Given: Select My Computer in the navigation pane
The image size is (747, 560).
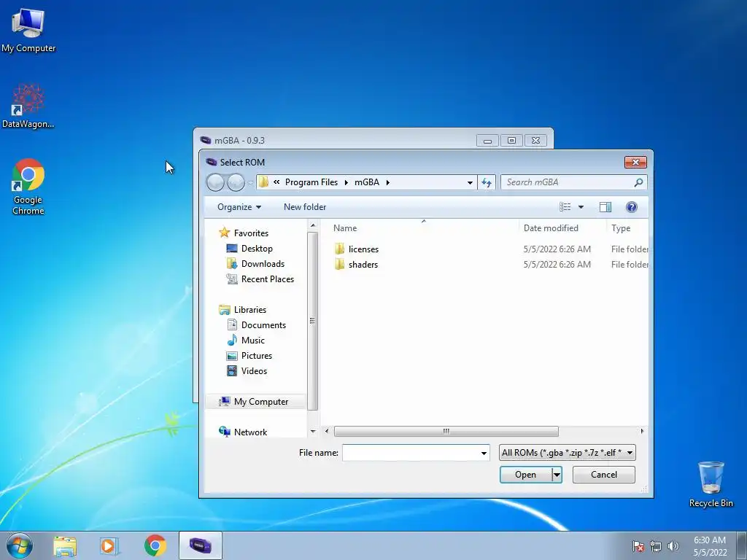Looking at the screenshot, I should [256, 402].
